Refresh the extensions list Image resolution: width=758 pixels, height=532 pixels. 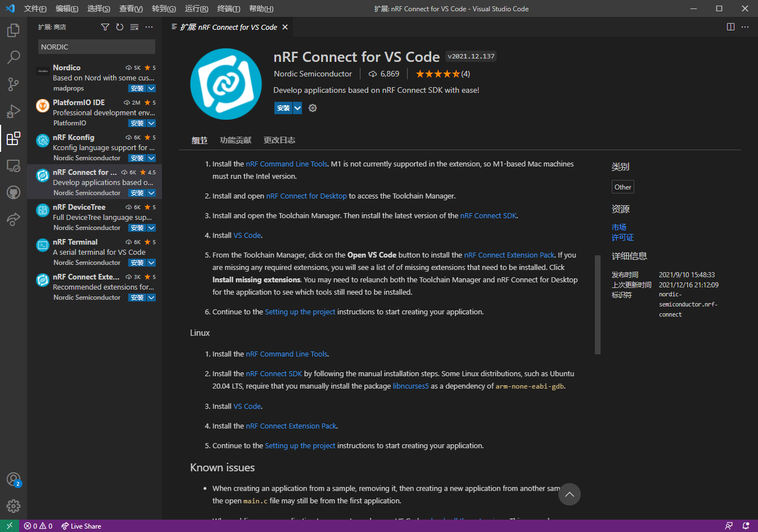[x=120, y=27]
